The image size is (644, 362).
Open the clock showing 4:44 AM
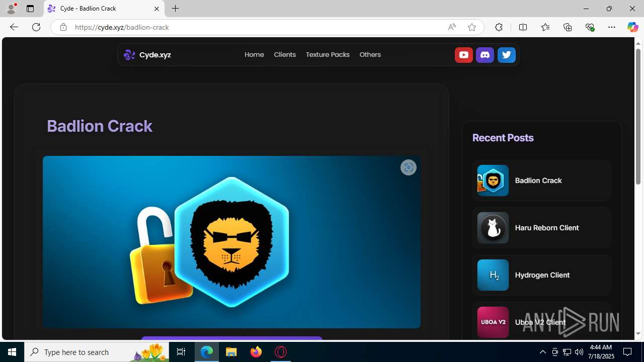tap(601, 352)
